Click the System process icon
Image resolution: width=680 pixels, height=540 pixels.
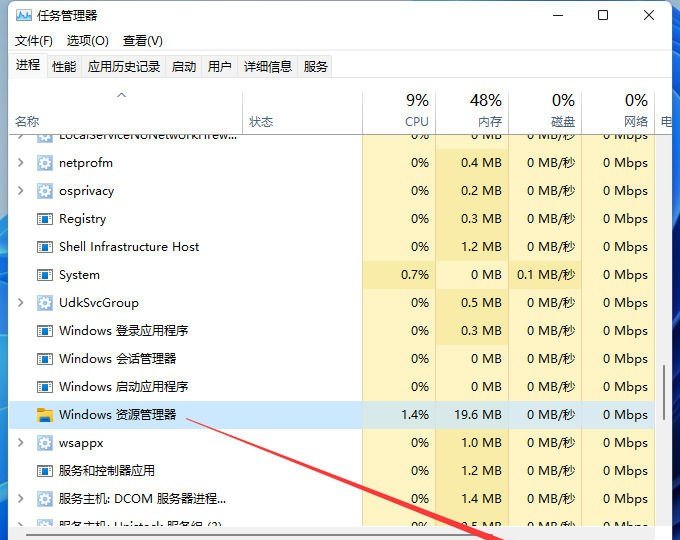[45, 275]
